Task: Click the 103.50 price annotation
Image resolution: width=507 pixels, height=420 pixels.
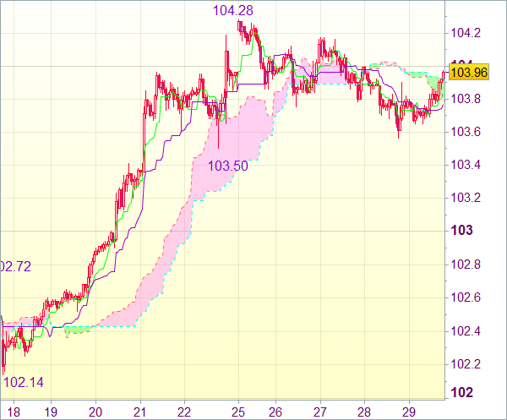Action: click(x=228, y=166)
